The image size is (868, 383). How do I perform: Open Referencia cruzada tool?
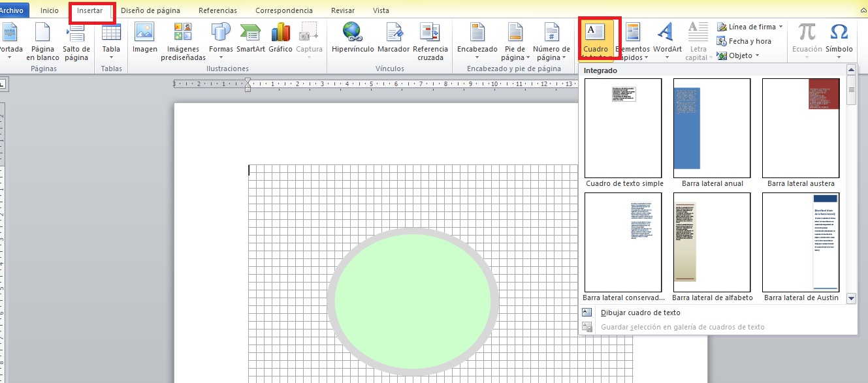(x=430, y=40)
